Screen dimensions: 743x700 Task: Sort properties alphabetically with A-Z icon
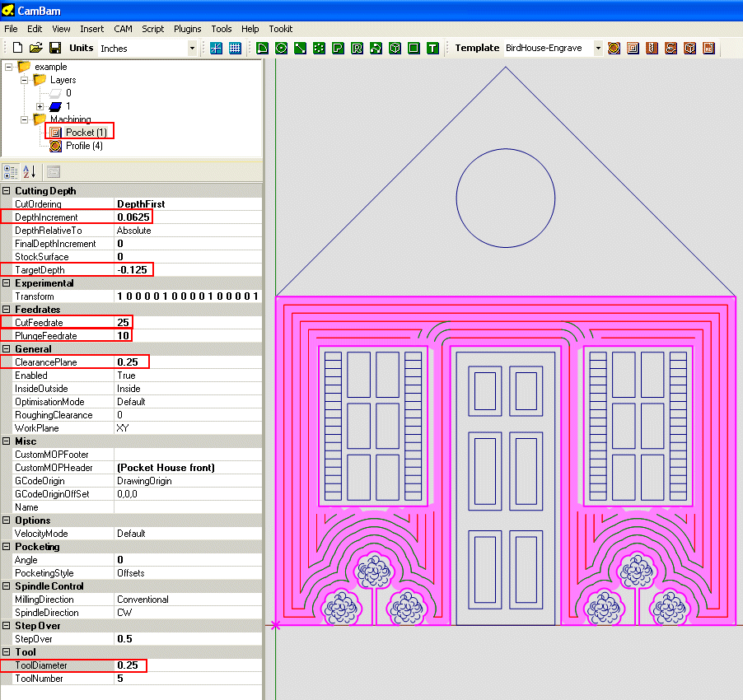tap(29, 172)
